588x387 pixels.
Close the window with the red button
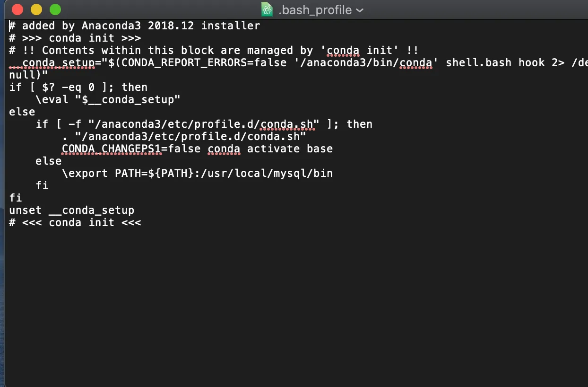17,9
